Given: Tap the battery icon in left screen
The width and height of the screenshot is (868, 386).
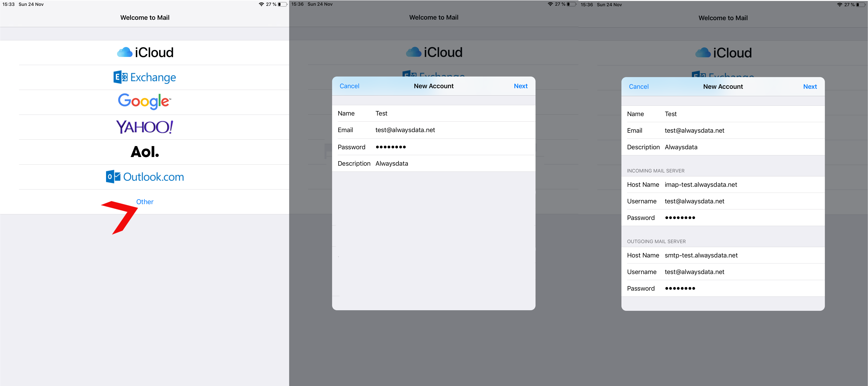Looking at the screenshot, I should (282, 4).
